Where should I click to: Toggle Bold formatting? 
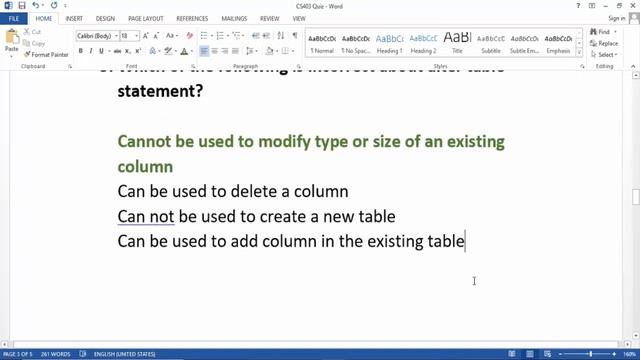coord(80,51)
